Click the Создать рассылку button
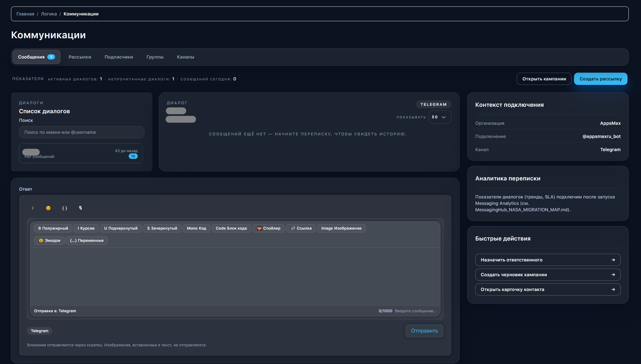 pyautogui.click(x=600, y=79)
